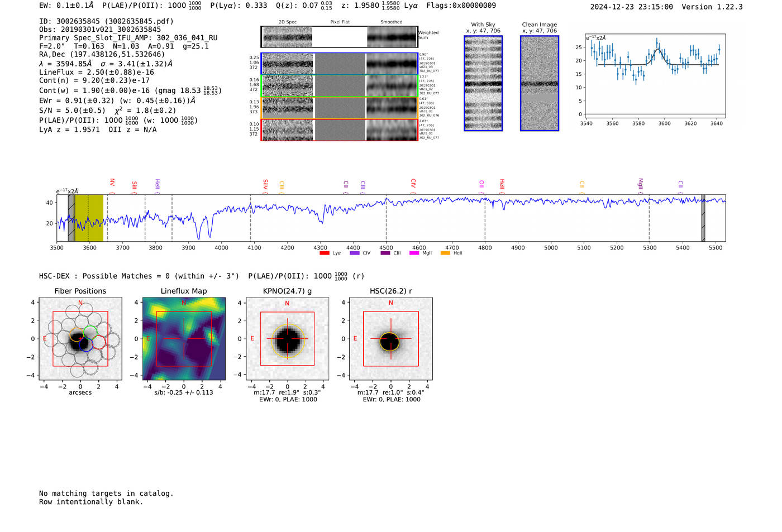Select the SiII line marker label

coord(134,185)
